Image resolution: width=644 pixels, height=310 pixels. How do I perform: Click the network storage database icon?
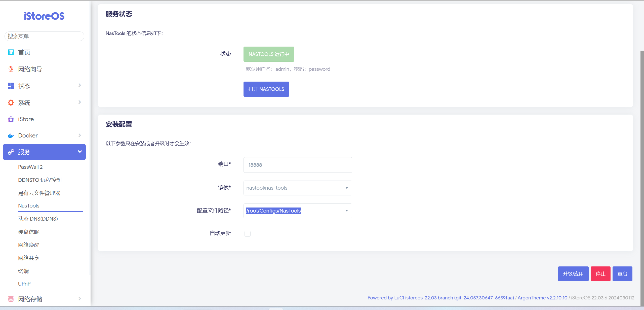click(x=11, y=299)
